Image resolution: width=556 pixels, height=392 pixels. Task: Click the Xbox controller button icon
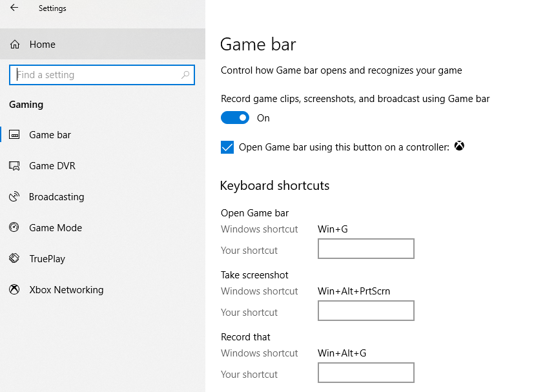coord(459,146)
